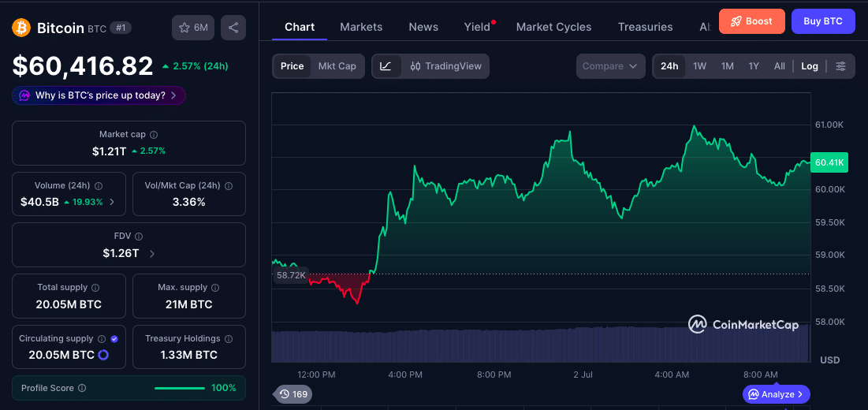Click the 12:00 PM time axis label
This screenshot has width=868, height=410.
click(x=316, y=375)
